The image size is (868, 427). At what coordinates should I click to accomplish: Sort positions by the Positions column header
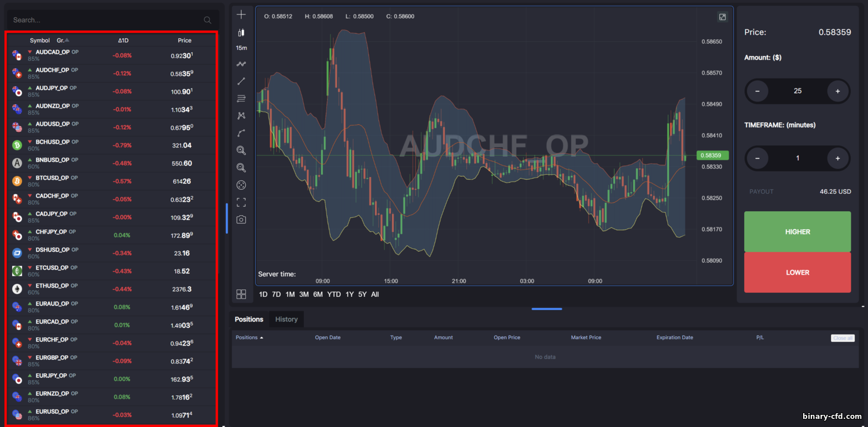(x=249, y=337)
